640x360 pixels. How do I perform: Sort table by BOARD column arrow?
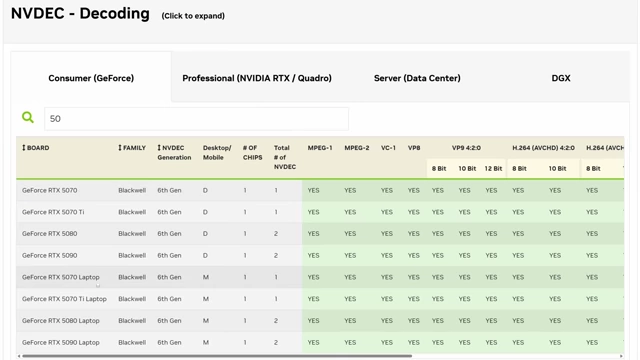[x=24, y=148]
